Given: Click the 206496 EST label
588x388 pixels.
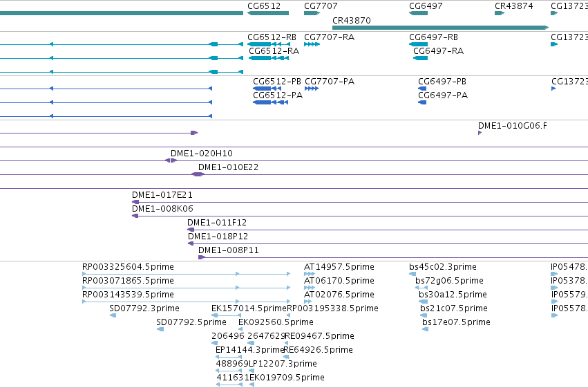Looking at the screenshot, I should click(228, 336).
